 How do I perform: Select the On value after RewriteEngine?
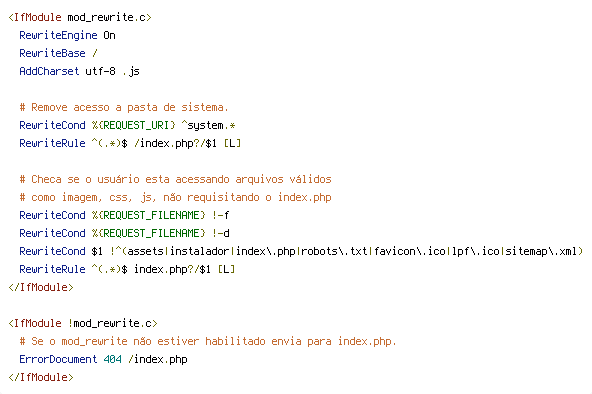(x=109, y=35)
